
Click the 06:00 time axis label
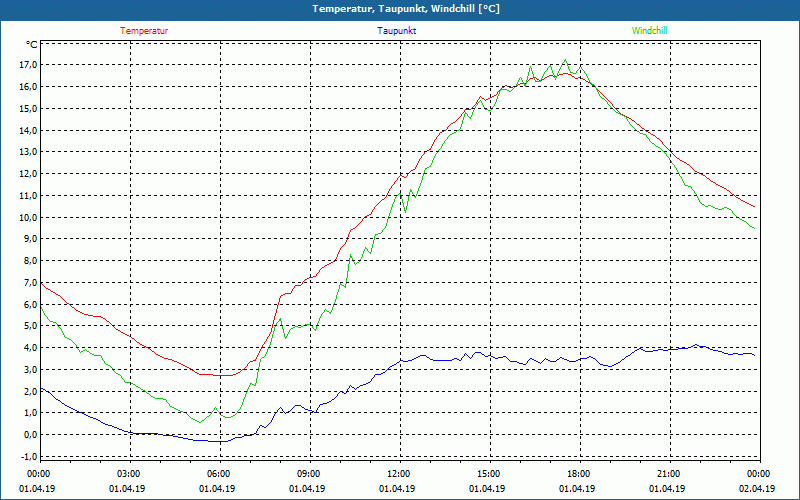(x=217, y=474)
